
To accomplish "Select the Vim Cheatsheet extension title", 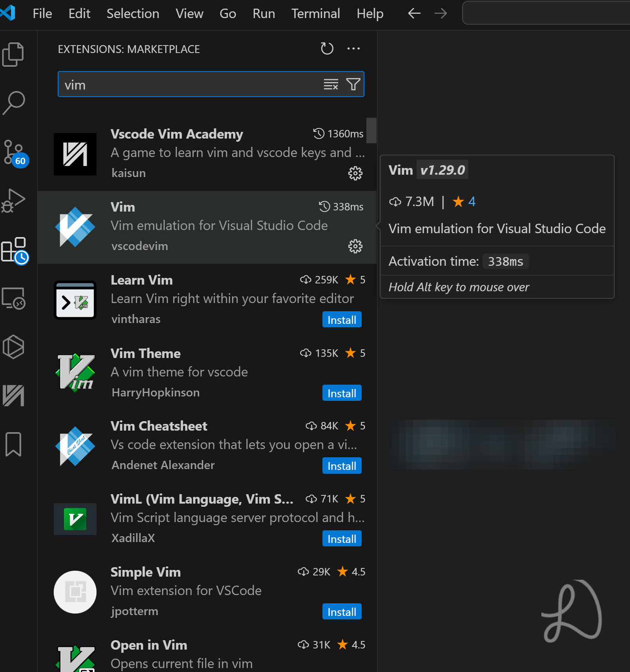I will pyautogui.click(x=159, y=426).
